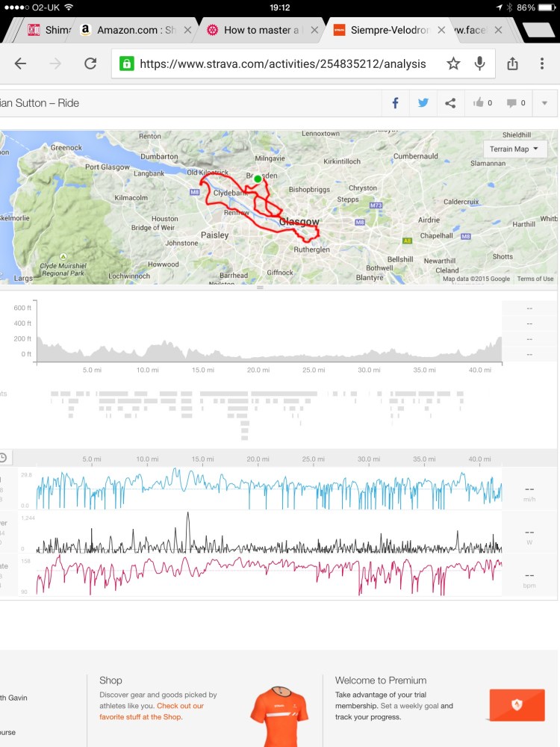This screenshot has width=560, height=747.
Task: Click the red heart rate graph
Action: tap(269, 574)
